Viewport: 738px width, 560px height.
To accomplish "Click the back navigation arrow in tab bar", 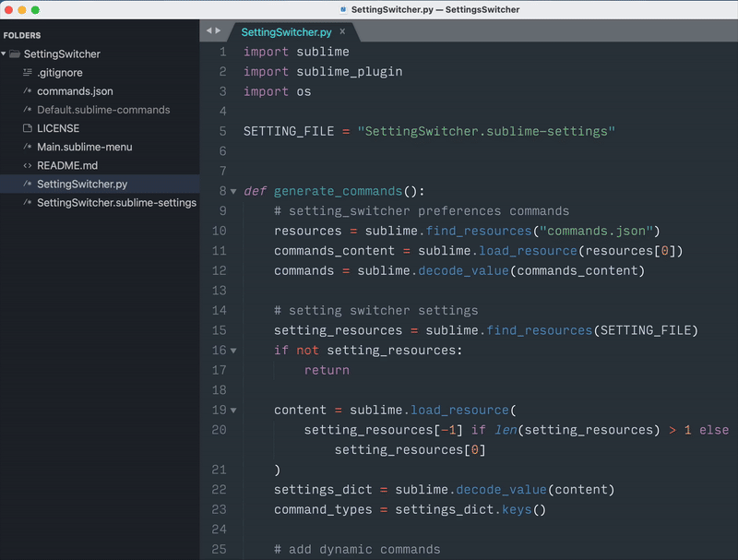I will coord(210,30).
